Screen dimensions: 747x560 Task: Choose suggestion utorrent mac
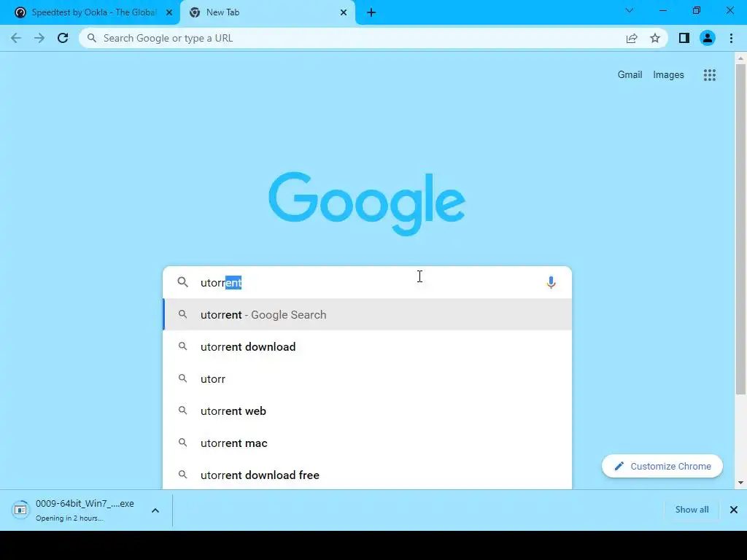pos(368,443)
